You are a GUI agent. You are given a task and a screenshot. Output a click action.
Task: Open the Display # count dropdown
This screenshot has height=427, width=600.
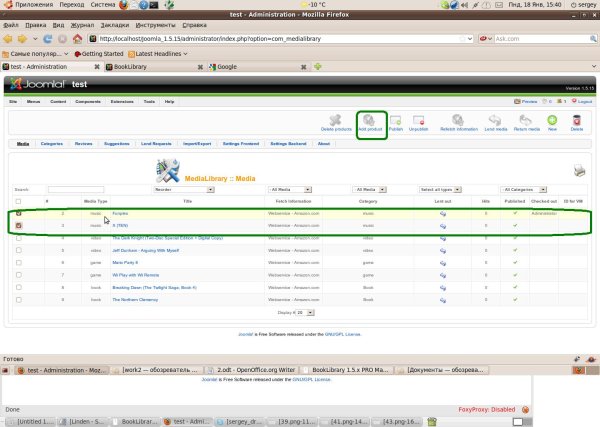click(305, 313)
